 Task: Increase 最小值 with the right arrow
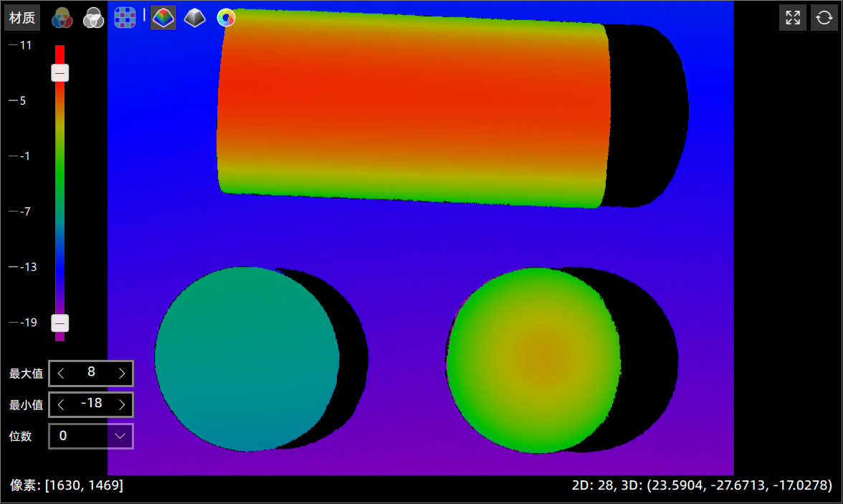pos(122,405)
